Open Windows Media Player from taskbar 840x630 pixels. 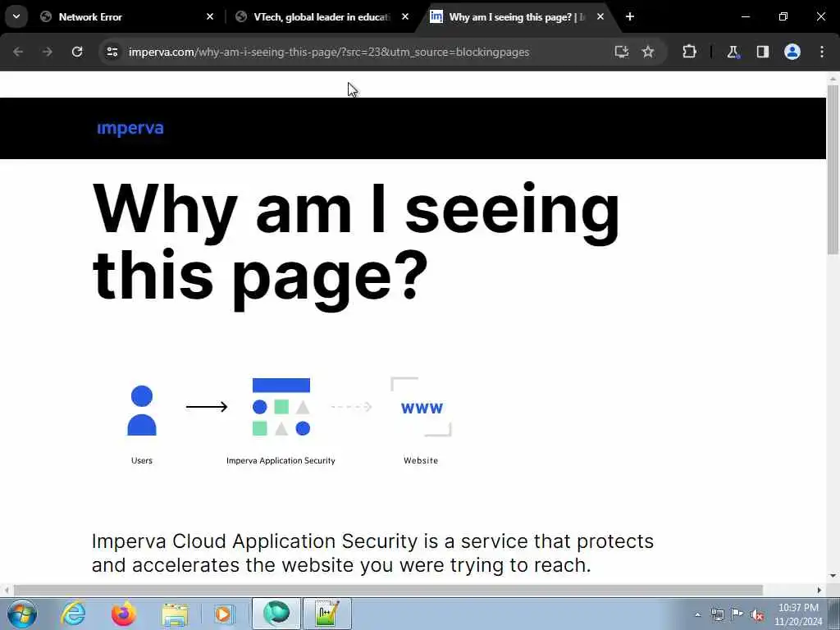[224, 614]
